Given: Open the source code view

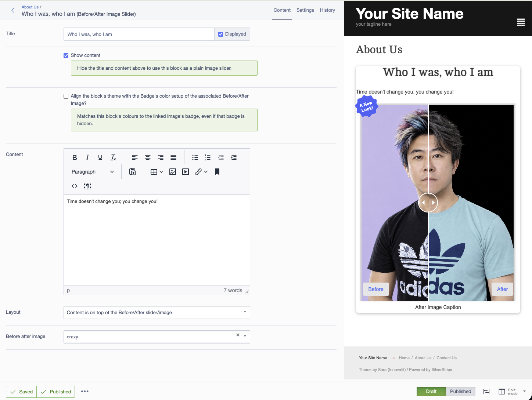Looking at the screenshot, I should [75, 186].
